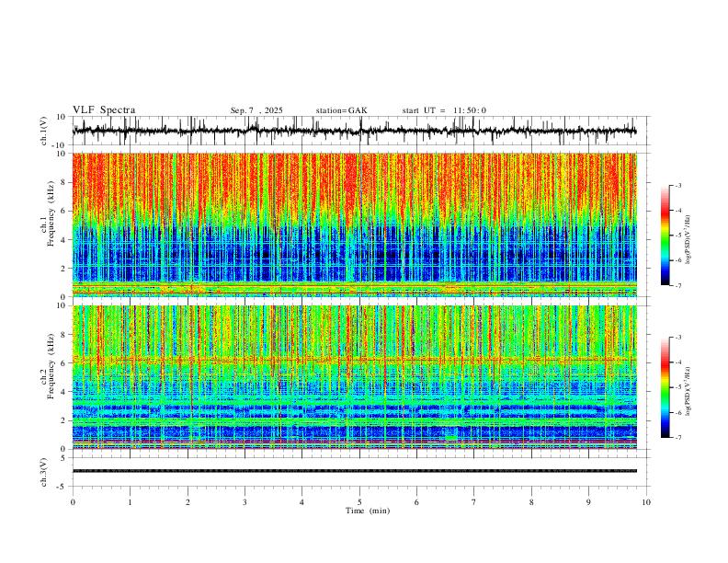Screen dimensions: 728x563
Task: Click the "-3" tick on ch.1 color bar
Action: [x=677, y=185]
